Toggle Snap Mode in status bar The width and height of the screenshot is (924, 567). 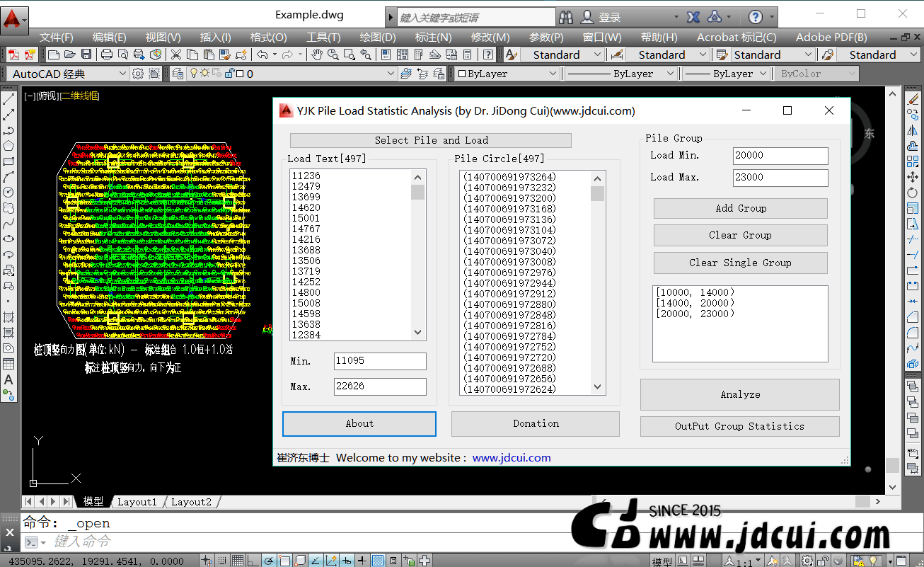tap(221, 561)
